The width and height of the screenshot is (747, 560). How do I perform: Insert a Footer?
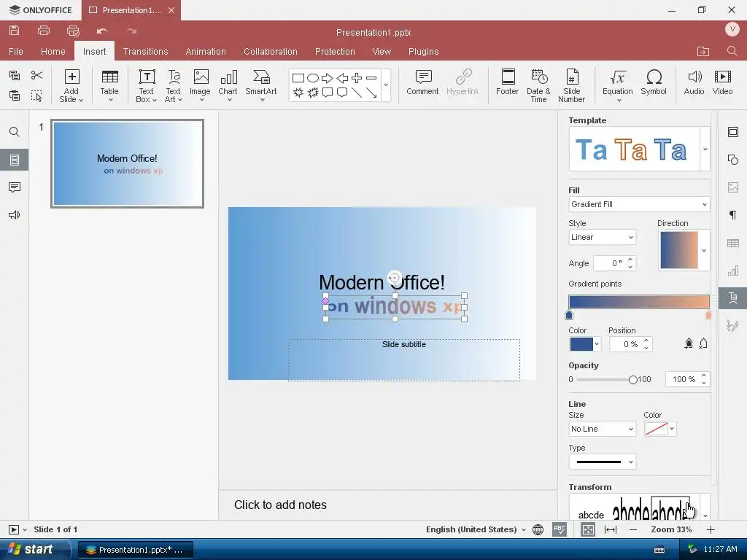[x=508, y=82]
